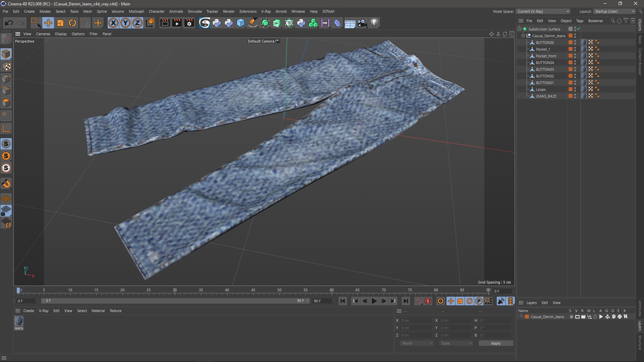Click the Floor grid object icon
644x362 pixels.
pyautogui.click(x=350, y=23)
